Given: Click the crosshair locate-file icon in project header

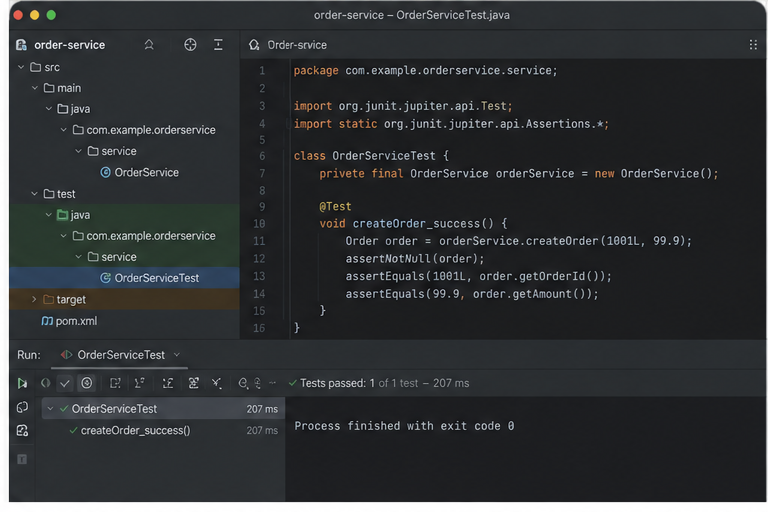Looking at the screenshot, I should (190, 45).
